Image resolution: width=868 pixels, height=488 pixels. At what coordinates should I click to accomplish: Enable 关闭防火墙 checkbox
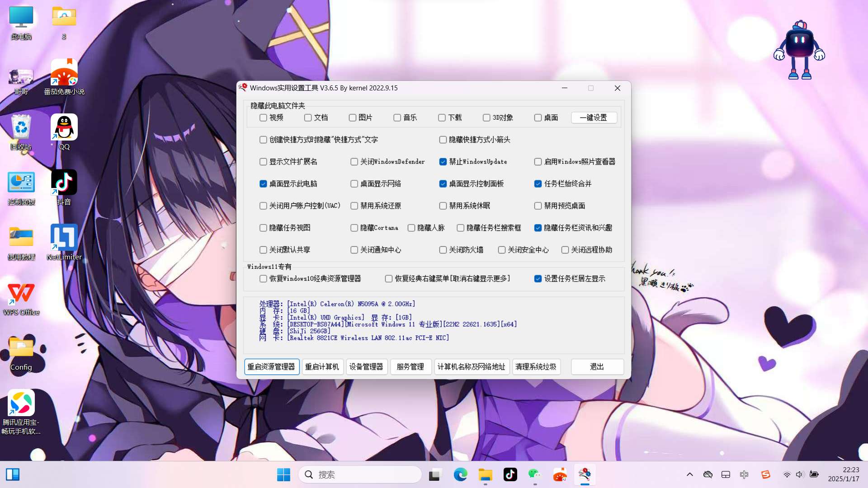[x=443, y=250]
